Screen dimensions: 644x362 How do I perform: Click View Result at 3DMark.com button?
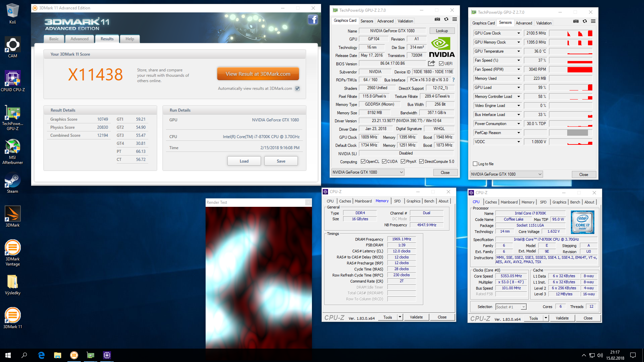click(x=258, y=74)
